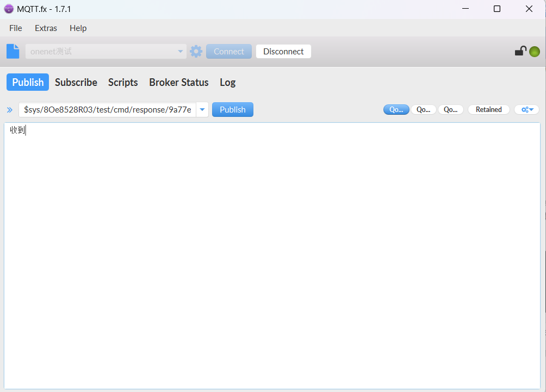This screenshot has height=392, width=546.
Task: Select the first QoS toggle (QoS 0)
Action: [396, 110]
